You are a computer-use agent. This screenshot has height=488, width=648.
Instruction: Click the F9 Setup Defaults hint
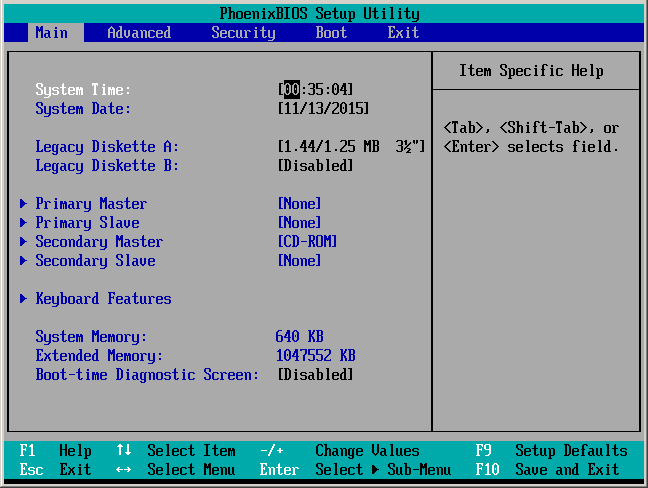(551, 450)
